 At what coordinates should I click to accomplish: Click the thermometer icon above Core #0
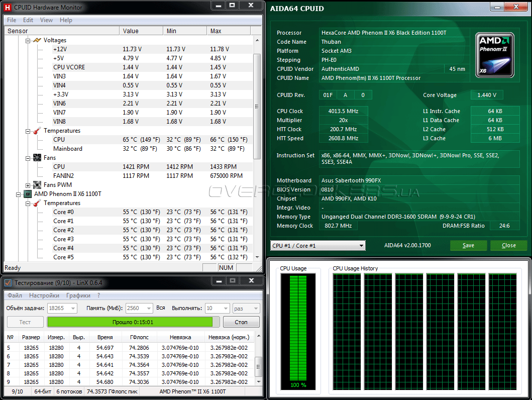pyautogui.click(x=37, y=203)
